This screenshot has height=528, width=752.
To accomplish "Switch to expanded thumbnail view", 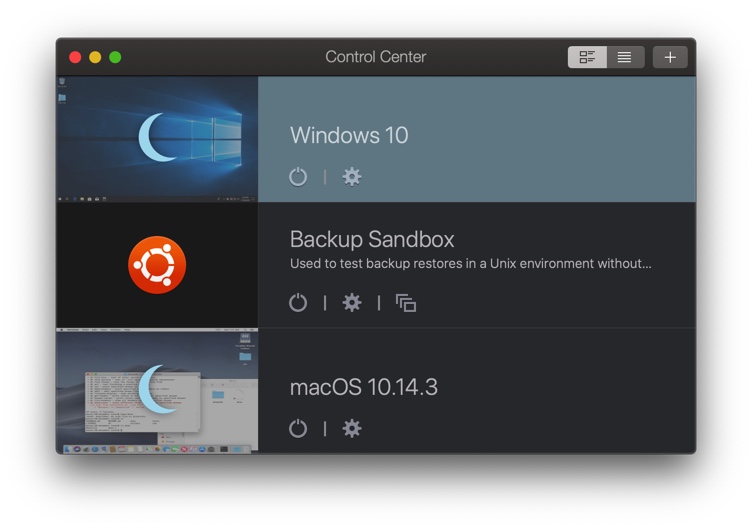I will (587, 57).
